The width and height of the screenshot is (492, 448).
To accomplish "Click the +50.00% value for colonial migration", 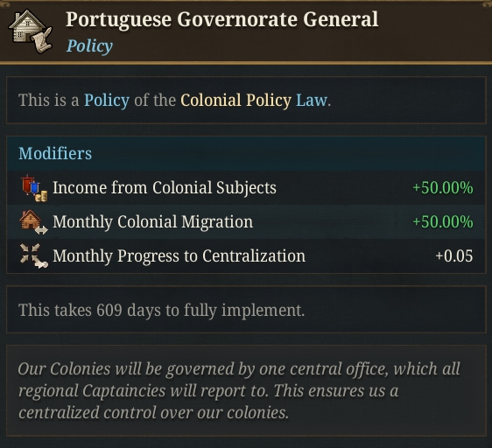I will point(443,221).
